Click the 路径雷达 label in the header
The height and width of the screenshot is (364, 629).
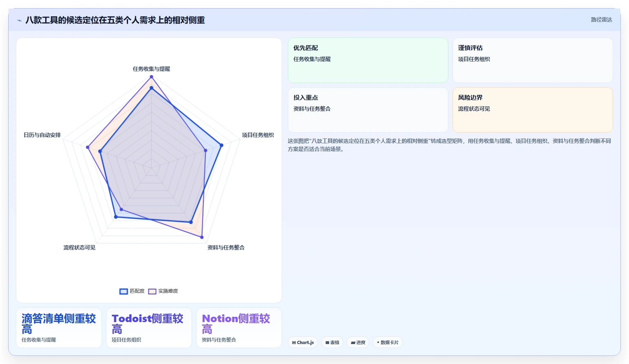(602, 20)
